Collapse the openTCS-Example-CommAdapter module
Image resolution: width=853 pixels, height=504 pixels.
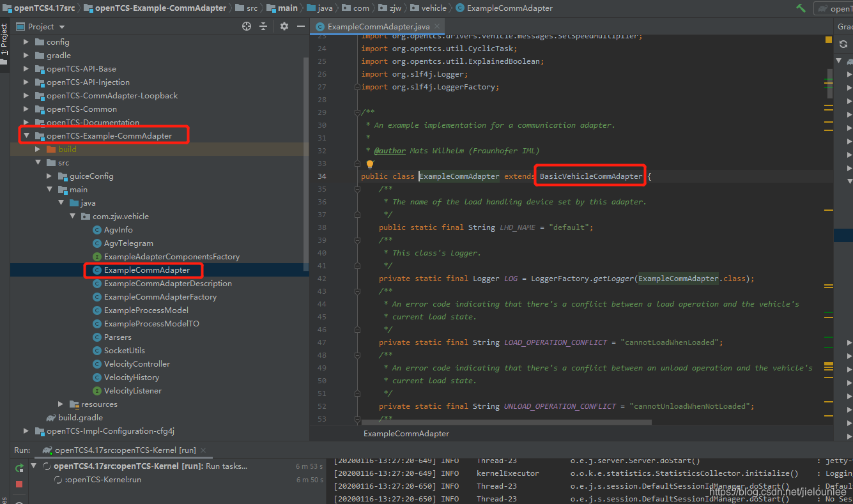pos(26,136)
